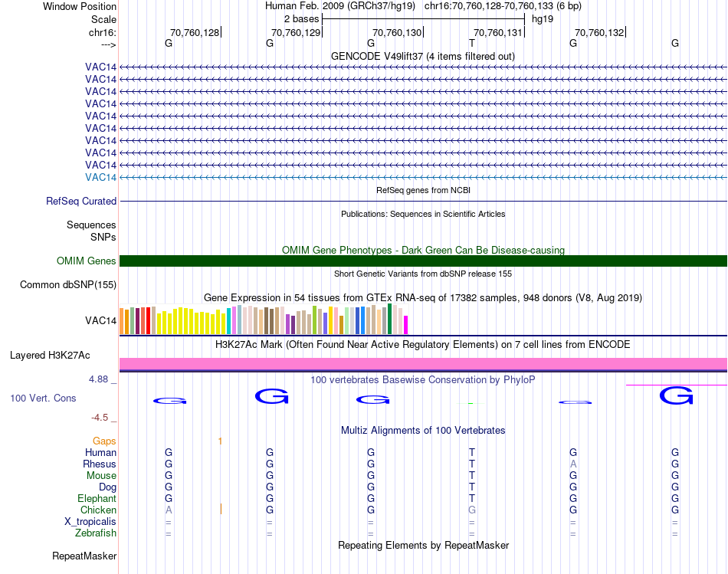This screenshot has width=728, height=574.
Task: Select the X_tropicalis species row label
Action: 90,522
